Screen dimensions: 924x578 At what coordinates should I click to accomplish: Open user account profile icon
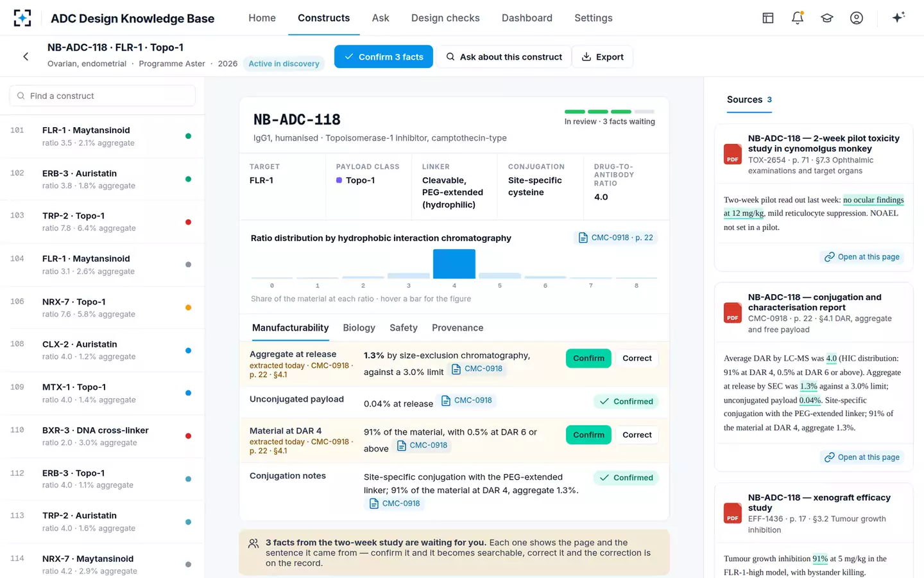(857, 18)
